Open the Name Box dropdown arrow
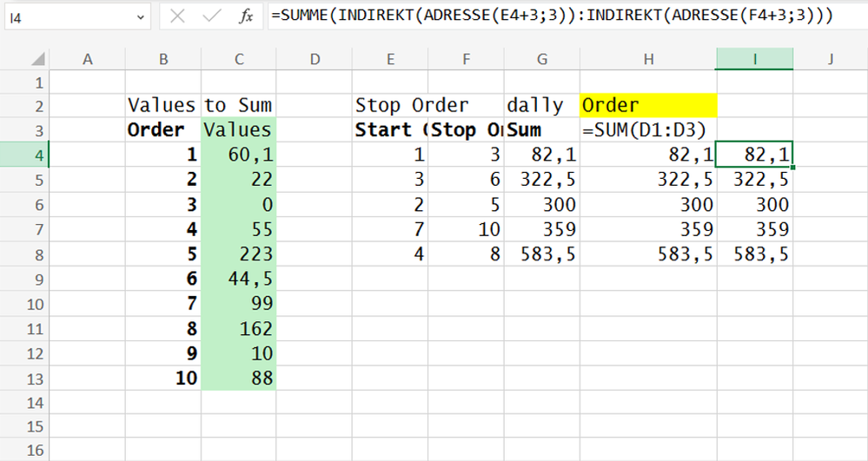Image resolution: width=868 pixels, height=461 pixels. coord(140,17)
